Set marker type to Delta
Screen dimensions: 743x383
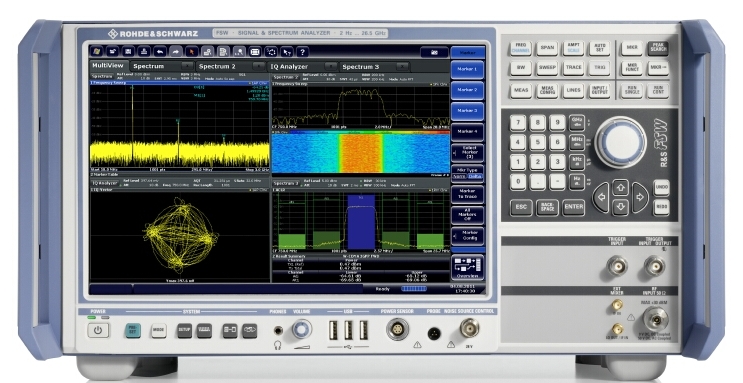coord(475,176)
